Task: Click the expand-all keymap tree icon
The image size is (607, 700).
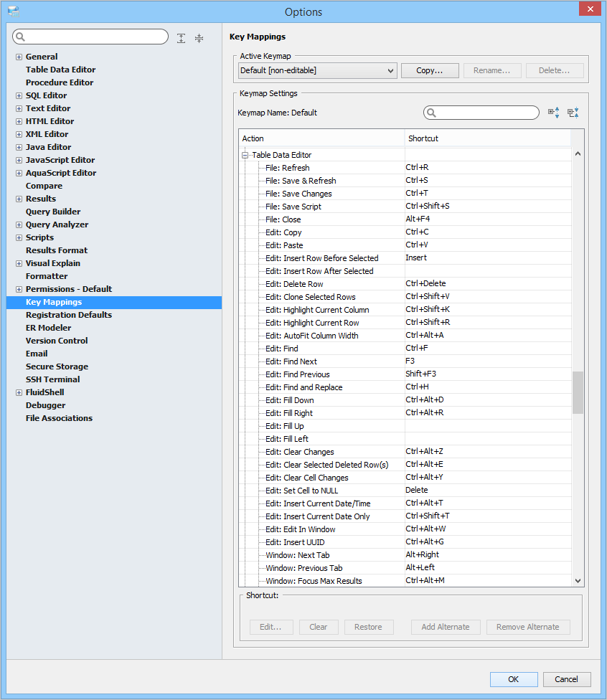Action: (554, 113)
